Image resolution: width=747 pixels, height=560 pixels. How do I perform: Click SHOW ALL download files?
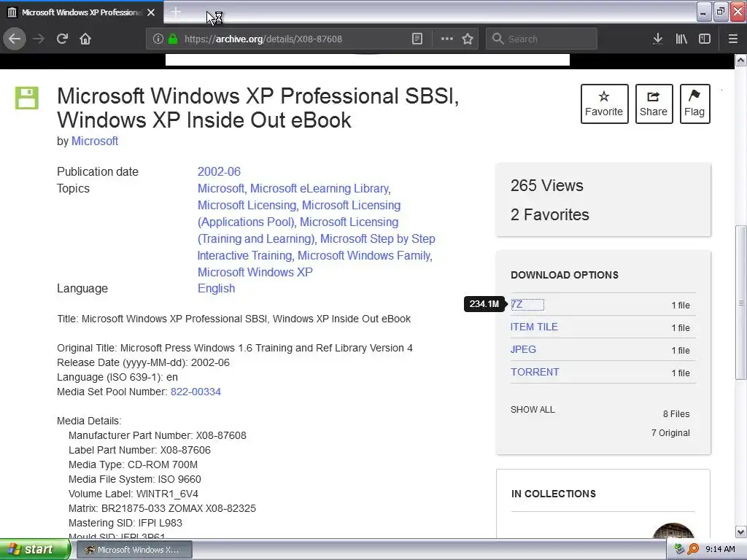[x=533, y=410]
